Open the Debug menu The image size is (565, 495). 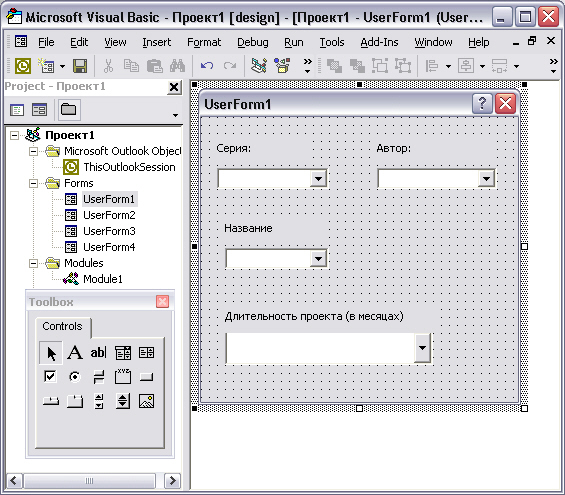[253, 43]
